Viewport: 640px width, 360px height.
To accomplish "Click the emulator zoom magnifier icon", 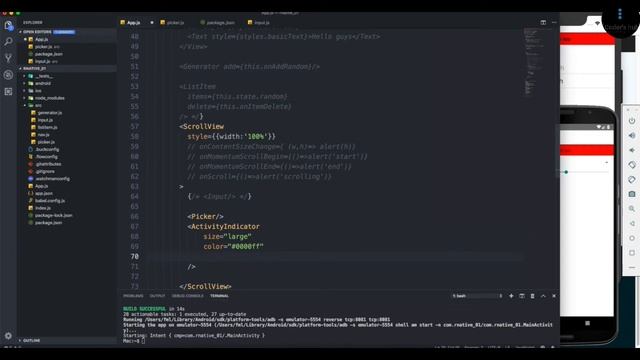I will tap(632, 209).
